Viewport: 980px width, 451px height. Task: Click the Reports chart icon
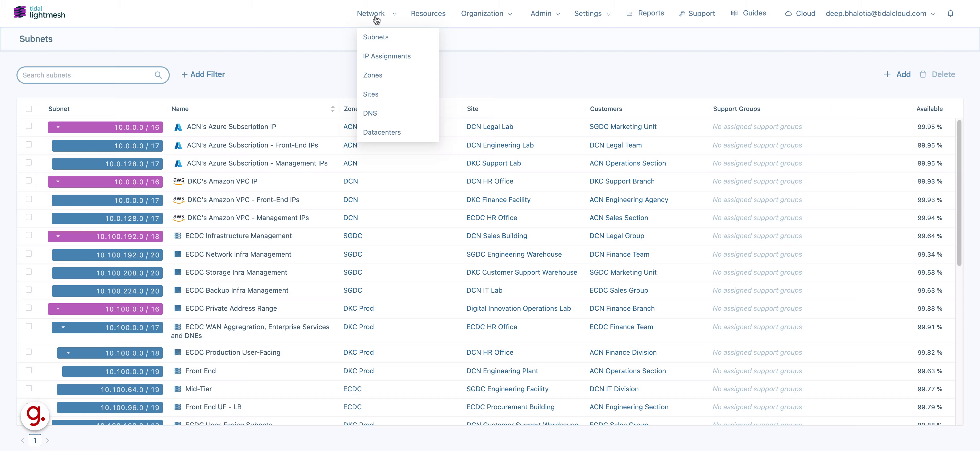click(629, 13)
